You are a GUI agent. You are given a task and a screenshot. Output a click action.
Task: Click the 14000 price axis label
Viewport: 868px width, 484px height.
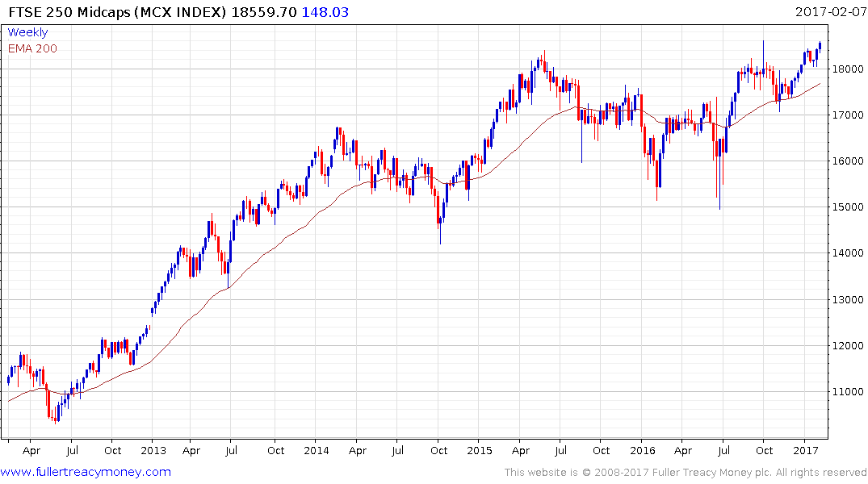(848, 252)
